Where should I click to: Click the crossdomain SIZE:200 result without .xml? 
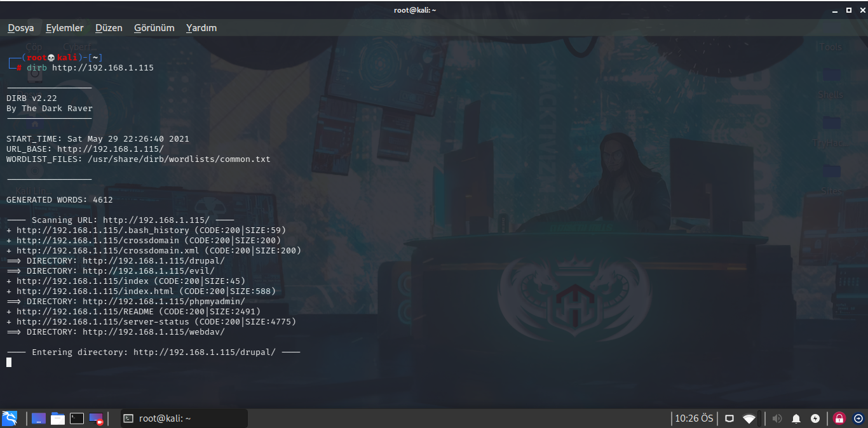tap(144, 241)
